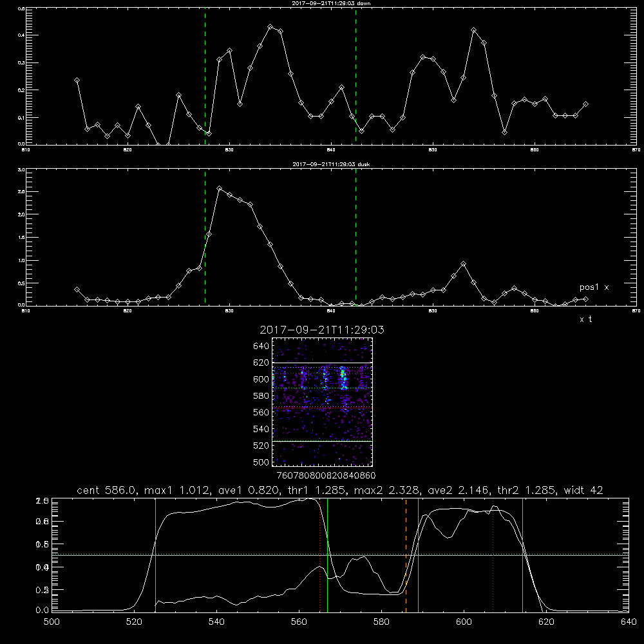Viewport: 644px width, 644px height.
Task: Click the highest diamond marker in dawn plot
Action: tap(270, 26)
